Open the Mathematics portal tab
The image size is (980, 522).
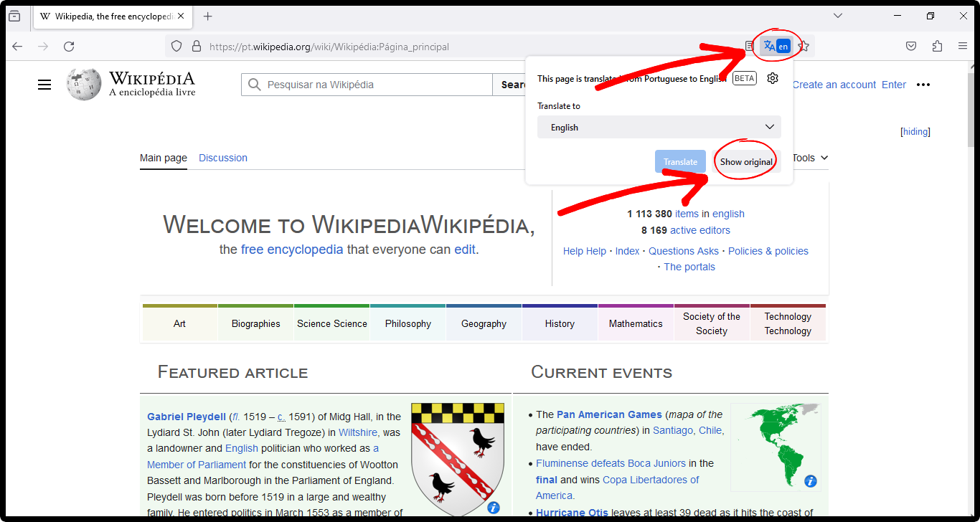point(636,323)
